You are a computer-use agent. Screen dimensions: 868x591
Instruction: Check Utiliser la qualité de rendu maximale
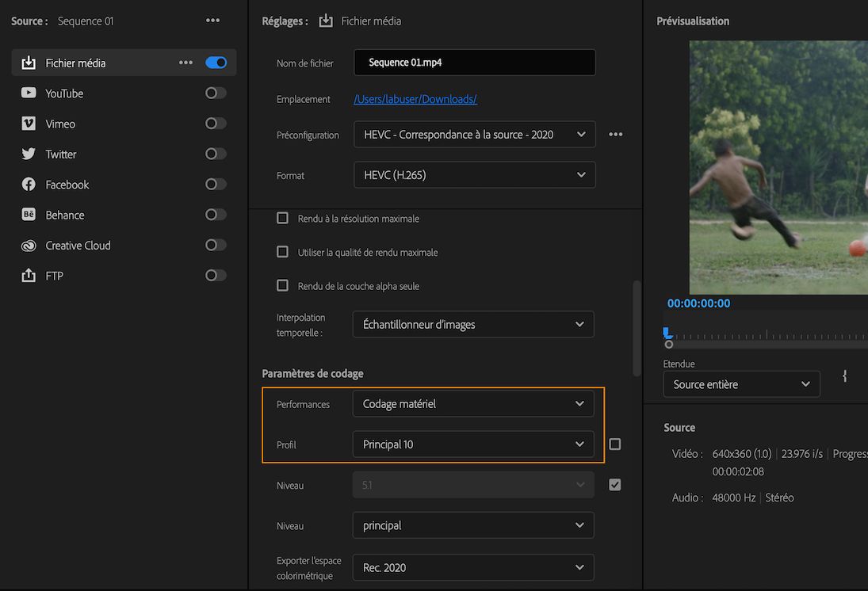tap(282, 252)
